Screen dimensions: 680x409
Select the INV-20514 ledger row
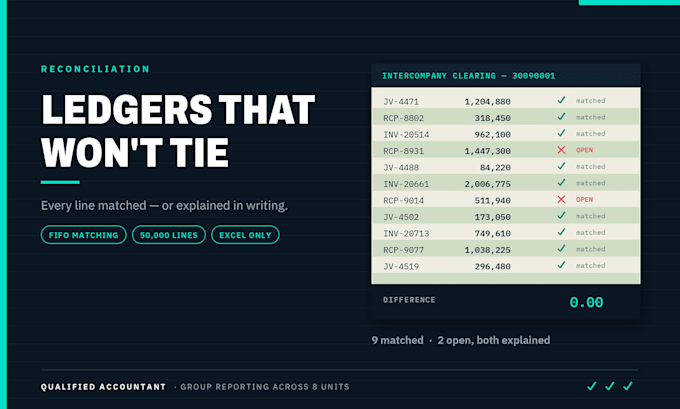coord(506,134)
